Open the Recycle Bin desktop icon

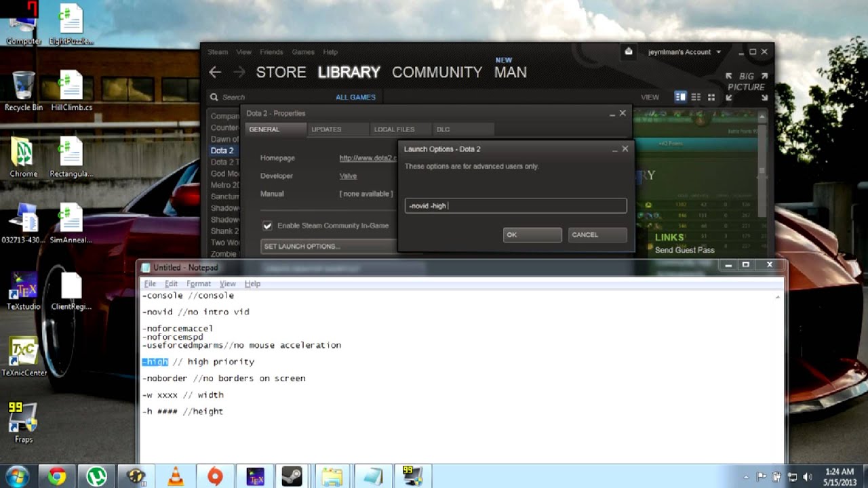coord(23,91)
